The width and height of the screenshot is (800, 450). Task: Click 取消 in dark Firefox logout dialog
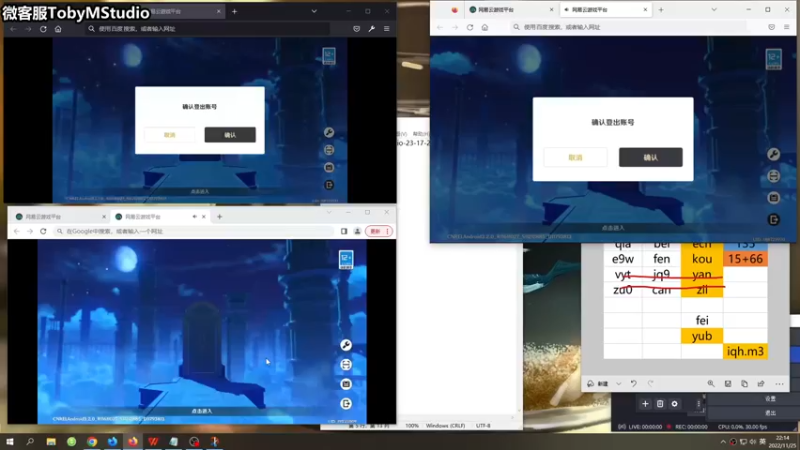169,135
